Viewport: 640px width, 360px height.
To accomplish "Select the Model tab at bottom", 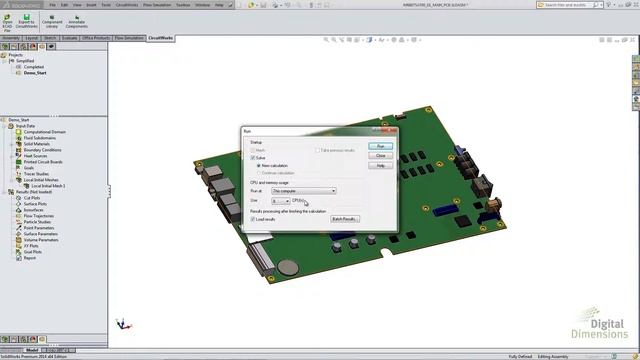I will tap(32, 350).
